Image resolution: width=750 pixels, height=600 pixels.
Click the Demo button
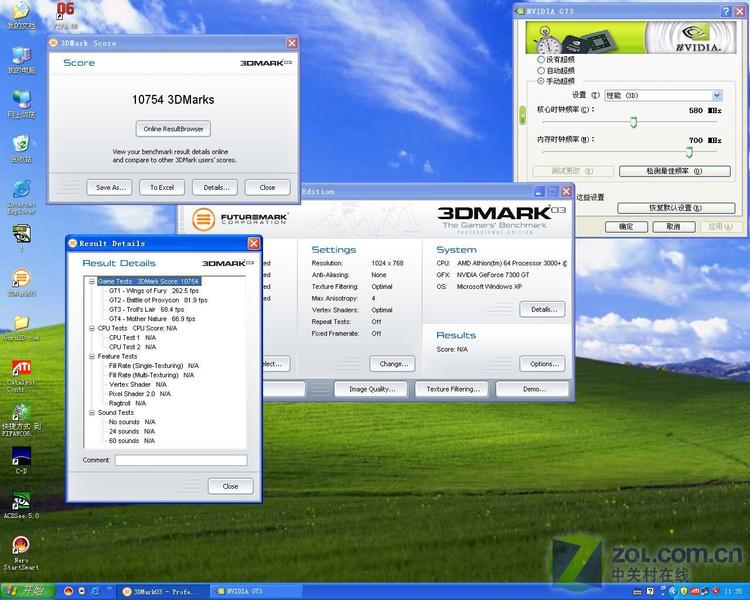[532, 389]
